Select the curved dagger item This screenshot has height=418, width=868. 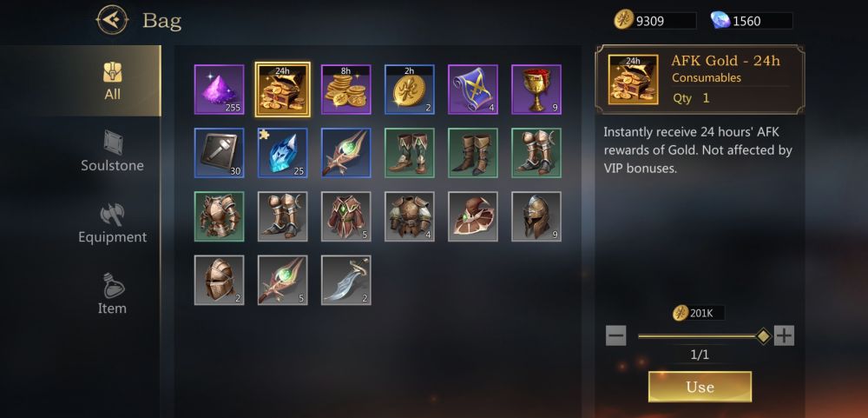click(x=346, y=280)
